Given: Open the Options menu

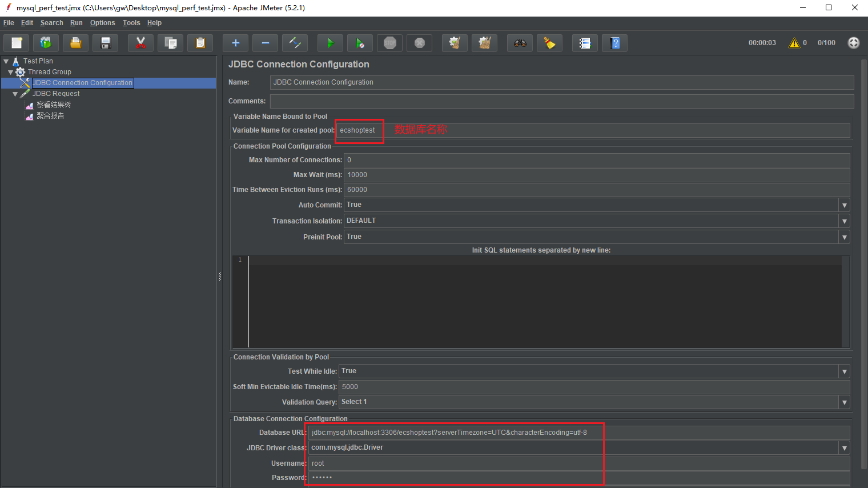Looking at the screenshot, I should coord(103,23).
